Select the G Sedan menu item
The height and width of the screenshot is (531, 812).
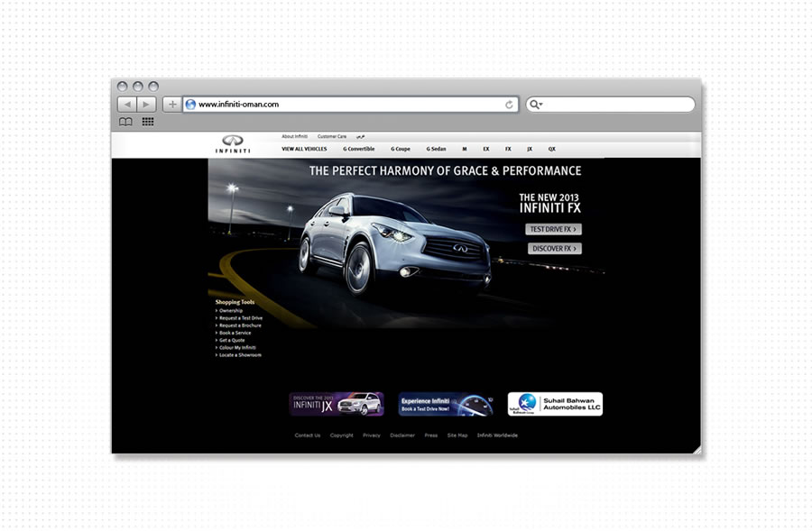click(x=436, y=149)
